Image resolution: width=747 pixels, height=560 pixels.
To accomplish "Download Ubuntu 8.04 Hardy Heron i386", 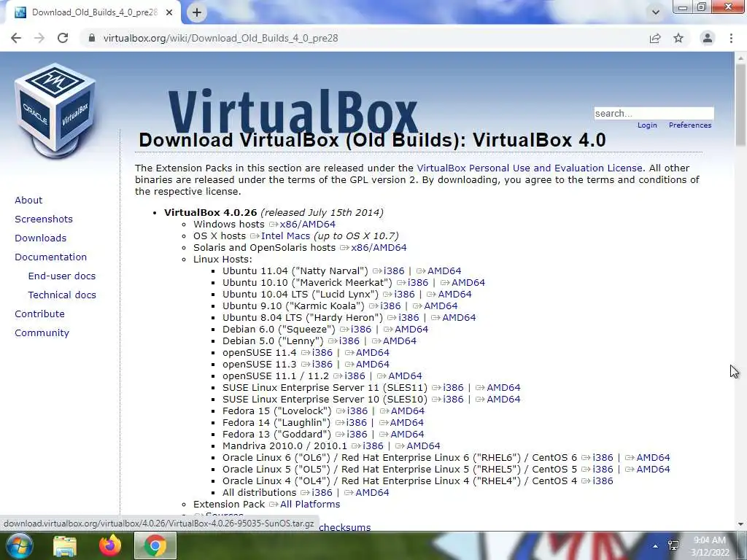I will click(x=409, y=318).
